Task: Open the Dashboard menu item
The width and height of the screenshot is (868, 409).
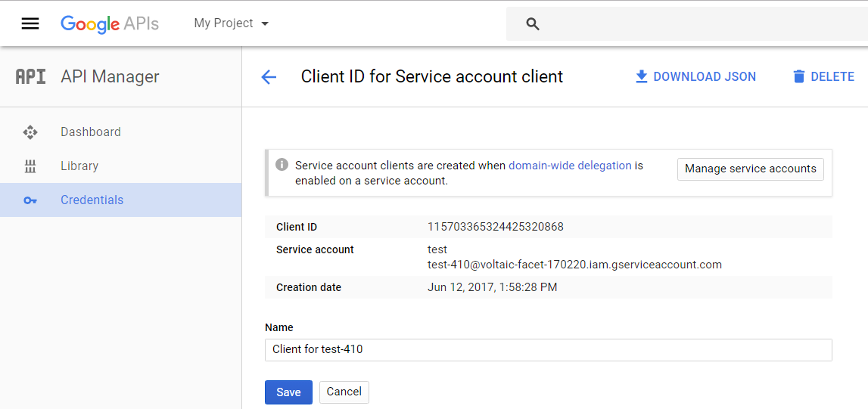Action: pos(91,132)
